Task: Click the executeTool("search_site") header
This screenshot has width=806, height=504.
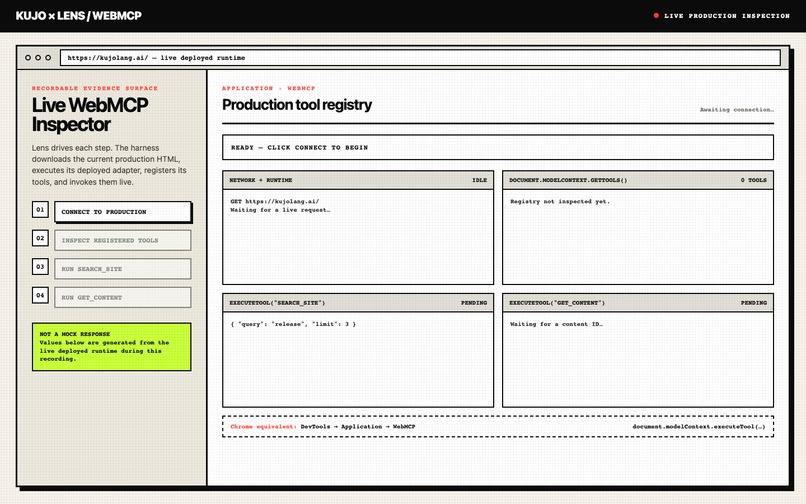Action: pyautogui.click(x=358, y=303)
